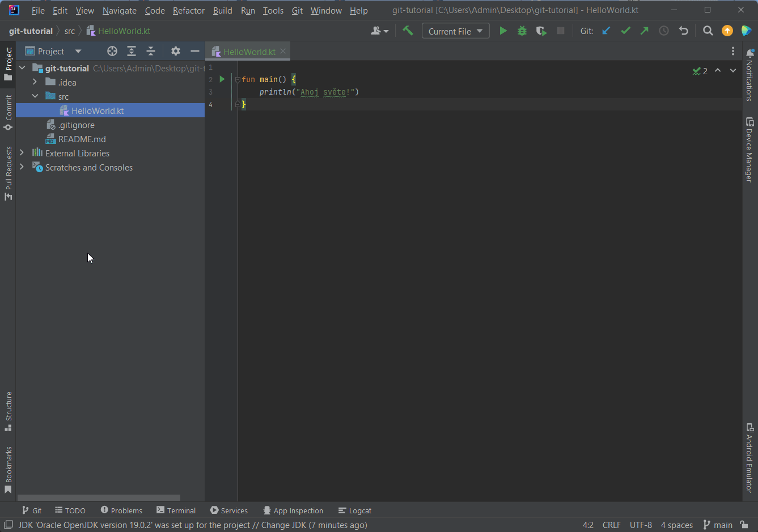Run with Coverage using the shield icon
The width and height of the screenshot is (758, 532).
[x=541, y=31]
